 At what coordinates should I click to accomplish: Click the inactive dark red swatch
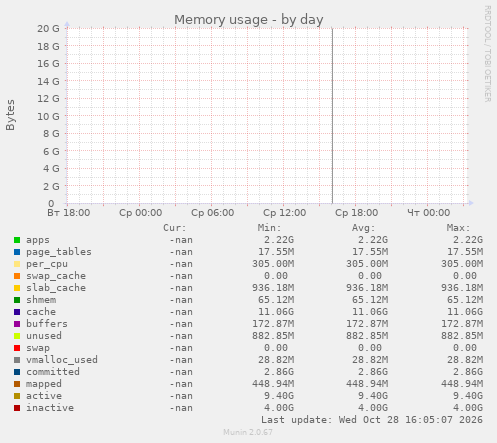click(17, 408)
